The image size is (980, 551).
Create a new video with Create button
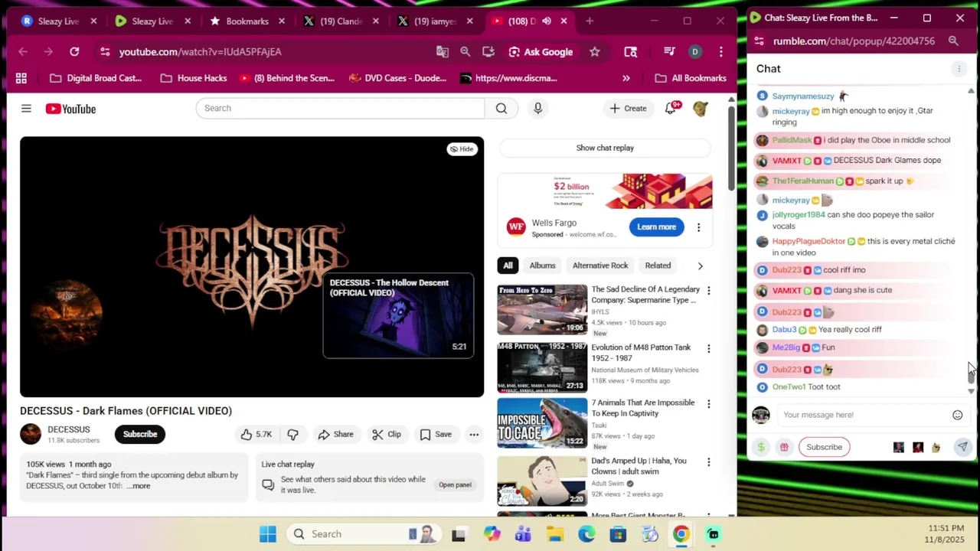(x=628, y=108)
